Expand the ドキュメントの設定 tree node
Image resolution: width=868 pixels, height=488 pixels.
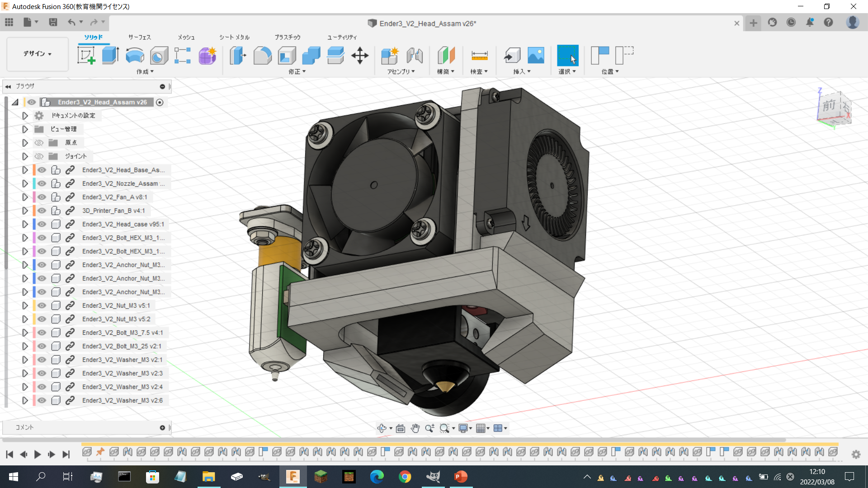(x=25, y=116)
